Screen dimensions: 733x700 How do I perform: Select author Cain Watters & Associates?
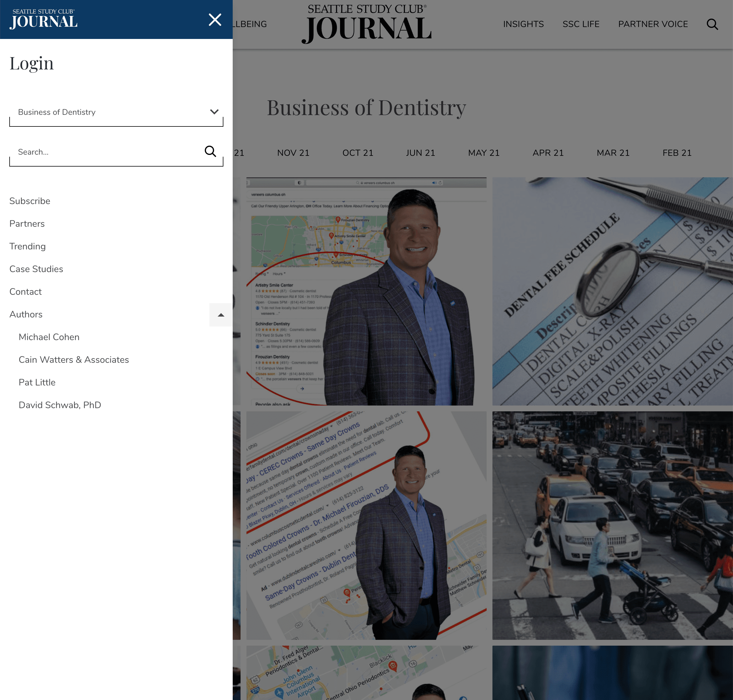click(74, 360)
